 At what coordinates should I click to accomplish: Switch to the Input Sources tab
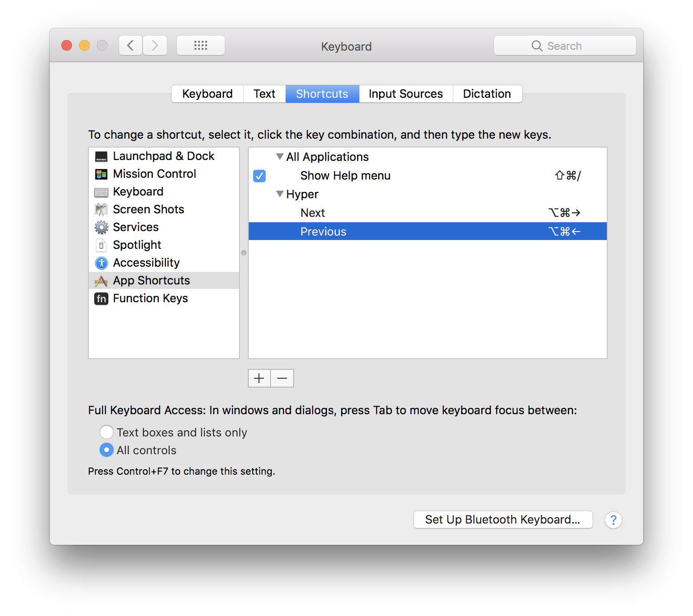coord(405,94)
